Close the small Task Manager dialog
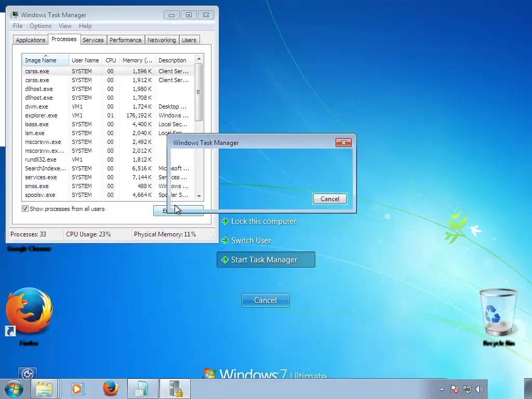The image size is (532, 399). point(343,142)
